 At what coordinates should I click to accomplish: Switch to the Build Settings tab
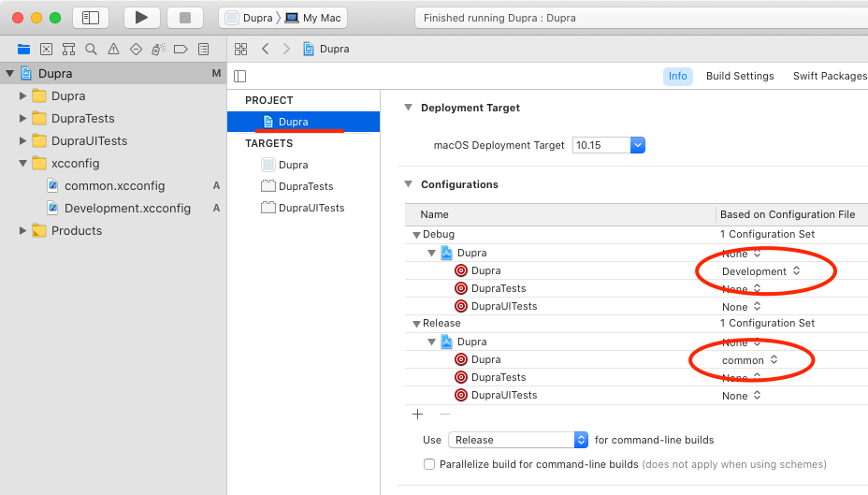739,76
